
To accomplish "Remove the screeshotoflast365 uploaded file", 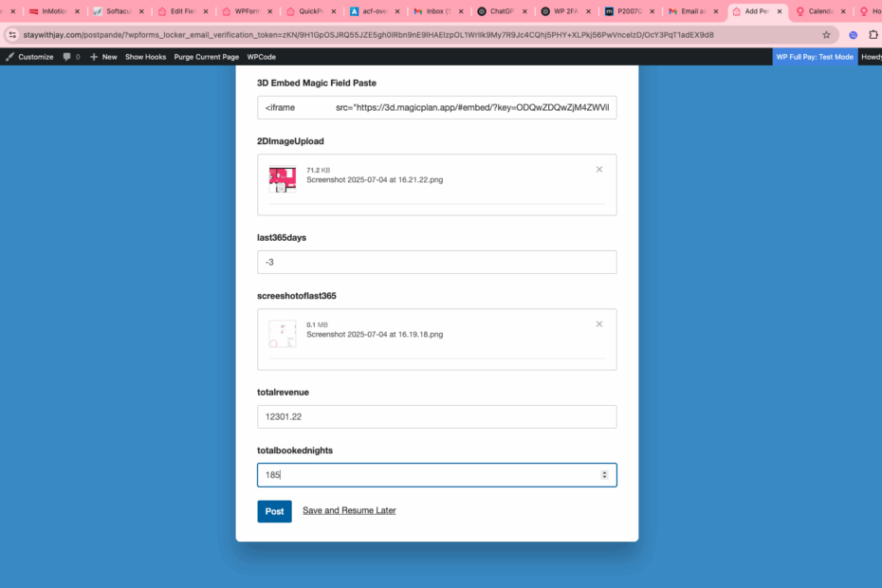I will point(598,324).
